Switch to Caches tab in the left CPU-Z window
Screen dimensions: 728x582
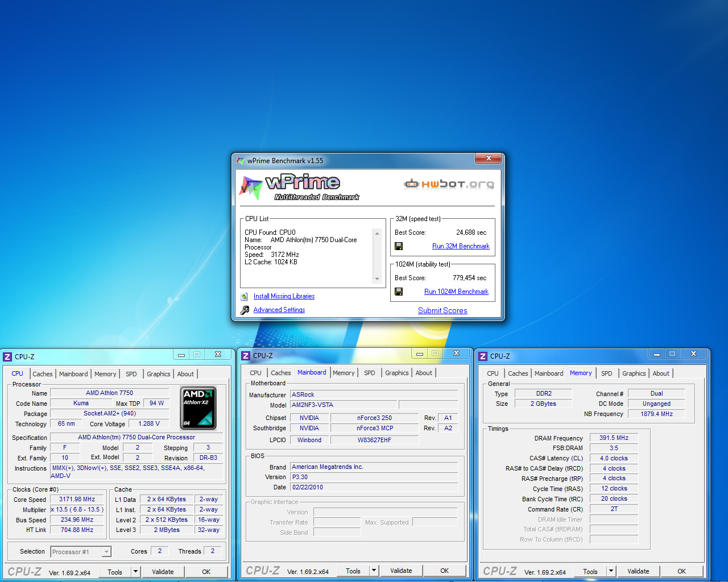[x=43, y=374]
